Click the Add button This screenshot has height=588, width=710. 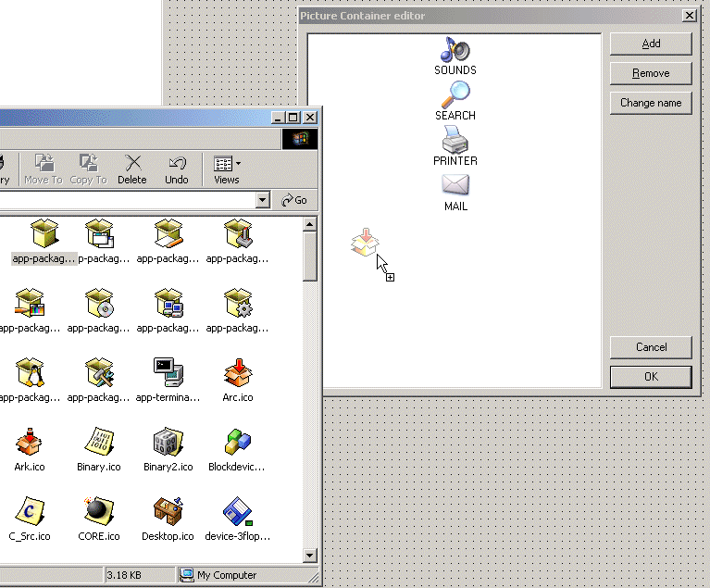(651, 44)
